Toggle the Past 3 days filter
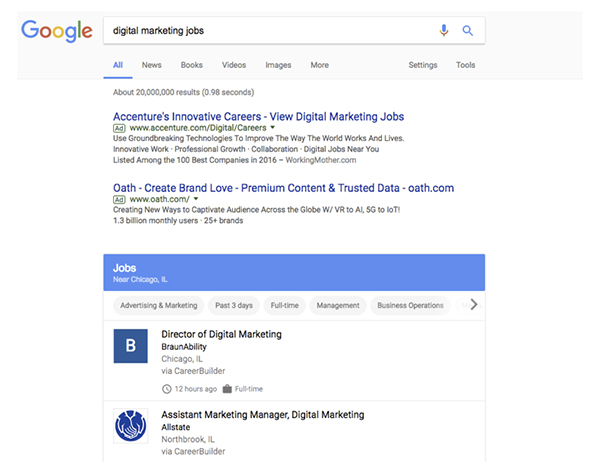Screen dimensions: 600x462 (x=235, y=304)
